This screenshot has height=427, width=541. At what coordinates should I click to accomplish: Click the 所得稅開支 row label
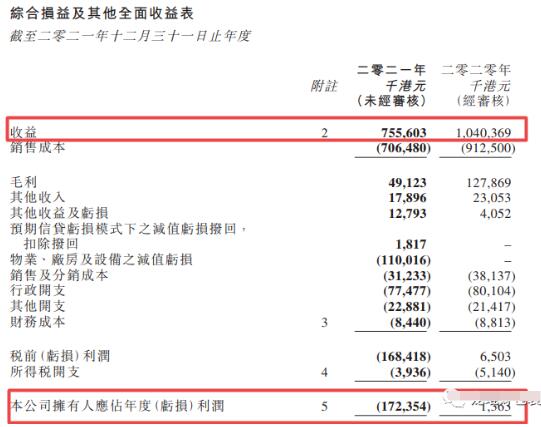pos(45,372)
